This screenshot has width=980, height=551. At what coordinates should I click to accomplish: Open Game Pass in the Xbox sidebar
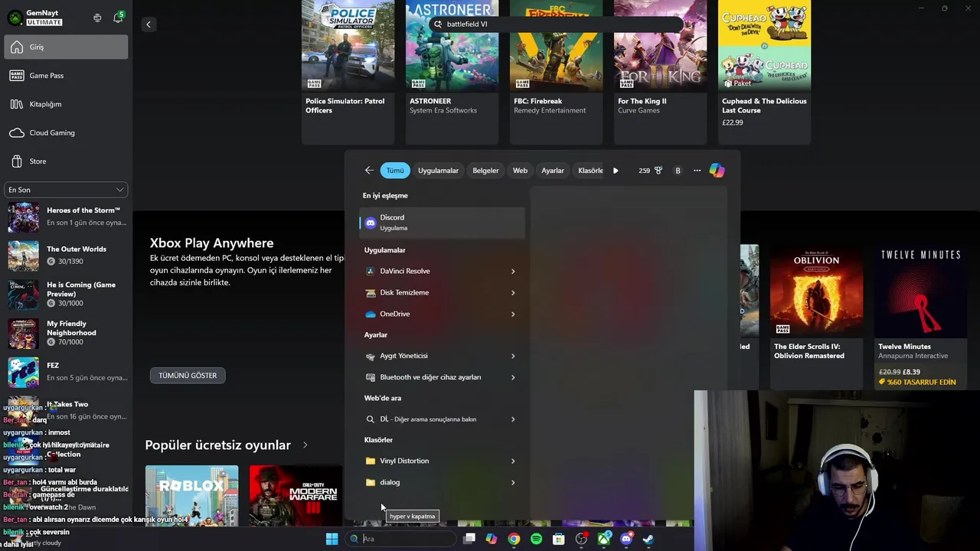point(66,76)
